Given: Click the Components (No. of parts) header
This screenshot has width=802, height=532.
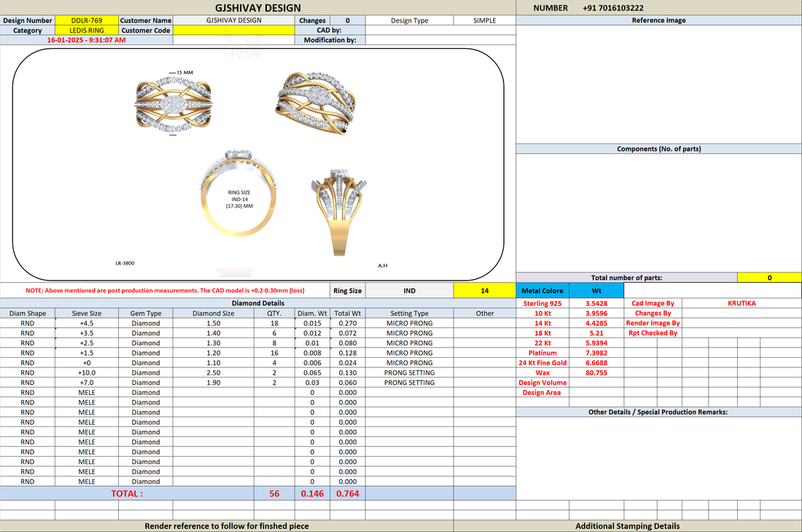Looking at the screenshot, I should pos(659,149).
